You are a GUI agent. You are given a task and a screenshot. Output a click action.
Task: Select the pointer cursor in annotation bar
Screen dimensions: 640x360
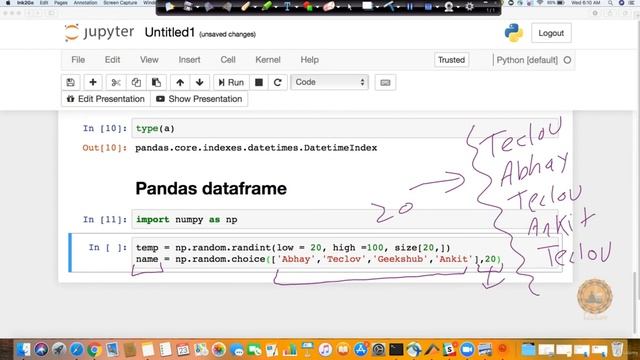349,7
